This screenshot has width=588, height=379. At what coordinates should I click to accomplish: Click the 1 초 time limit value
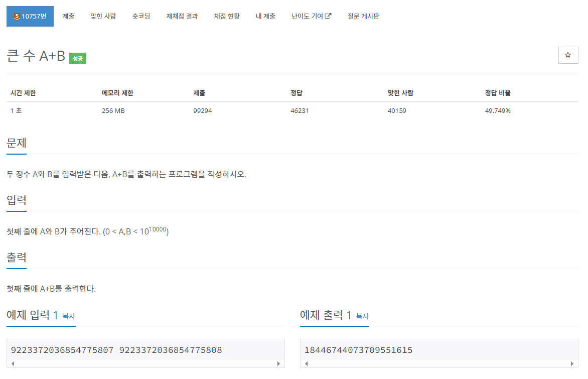[16, 111]
